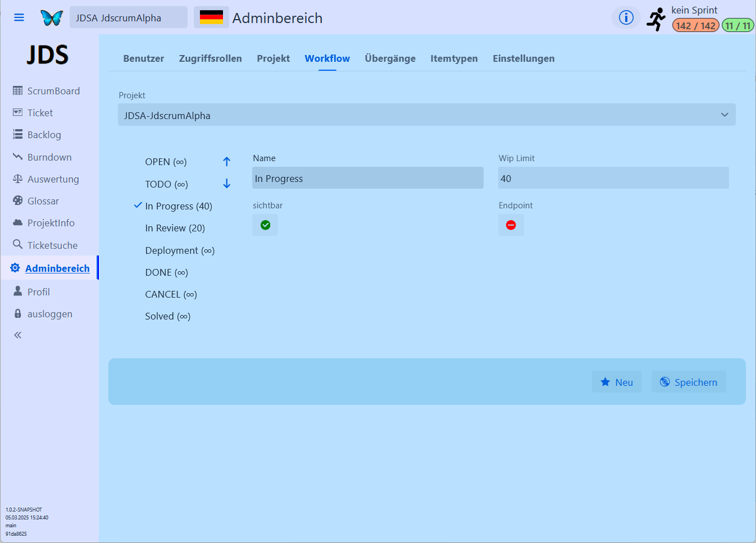
Task: Click the Backlog list icon
Action: tap(18, 134)
